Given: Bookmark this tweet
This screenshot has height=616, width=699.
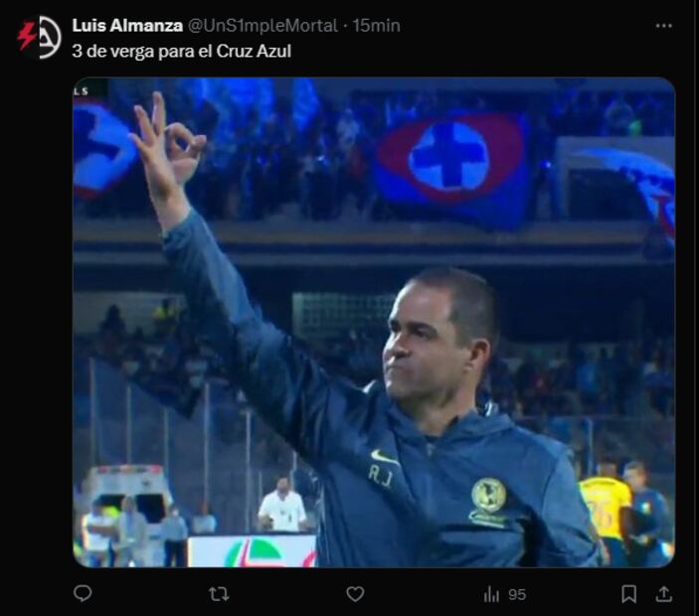Looking at the screenshot, I should 629,594.
